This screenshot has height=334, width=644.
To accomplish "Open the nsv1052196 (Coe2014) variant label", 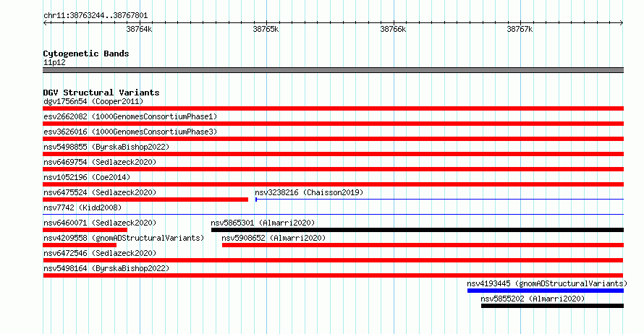I will (x=87, y=177).
